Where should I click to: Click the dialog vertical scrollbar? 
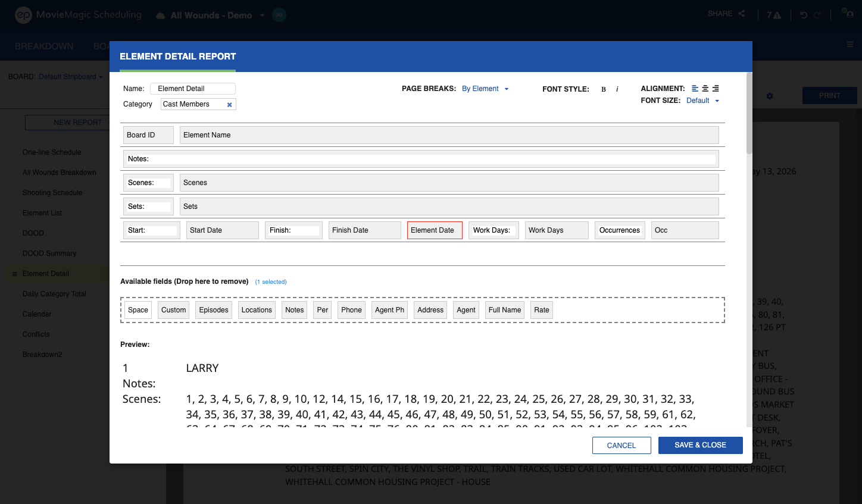click(x=749, y=113)
